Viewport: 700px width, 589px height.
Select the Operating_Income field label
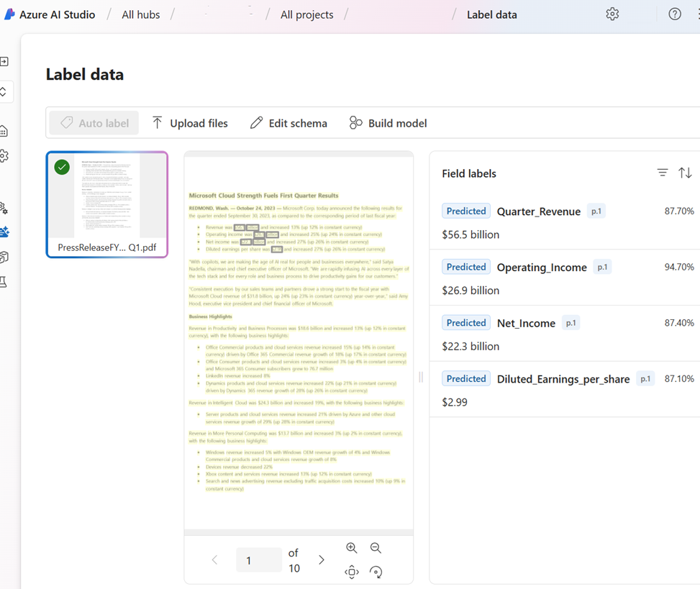pyautogui.click(x=542, y=268)
